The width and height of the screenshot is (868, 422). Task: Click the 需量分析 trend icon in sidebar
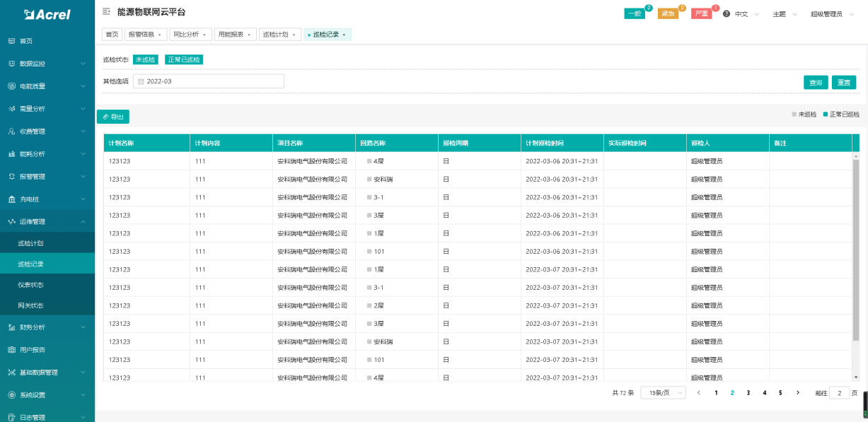[x=11, y=109]
